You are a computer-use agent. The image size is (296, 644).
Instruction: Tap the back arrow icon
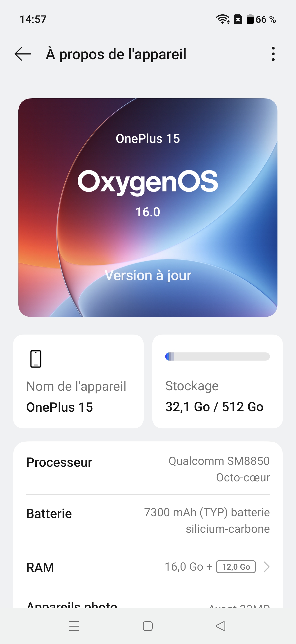[x=23, y=54]
